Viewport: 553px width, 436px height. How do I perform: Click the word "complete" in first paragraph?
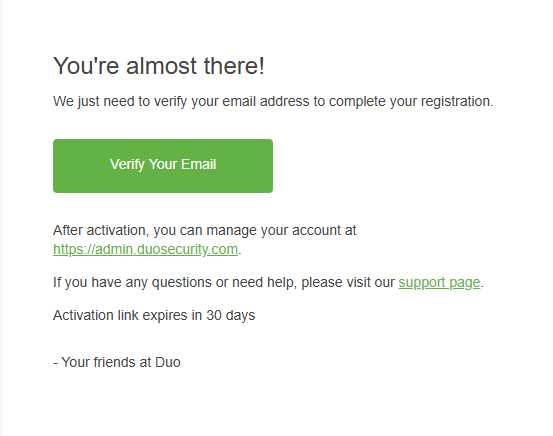click(357, 102)
